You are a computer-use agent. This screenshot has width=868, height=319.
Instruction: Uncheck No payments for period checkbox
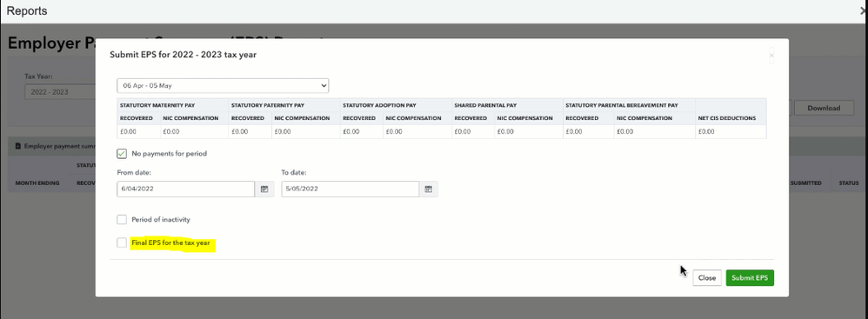[122, 153]
